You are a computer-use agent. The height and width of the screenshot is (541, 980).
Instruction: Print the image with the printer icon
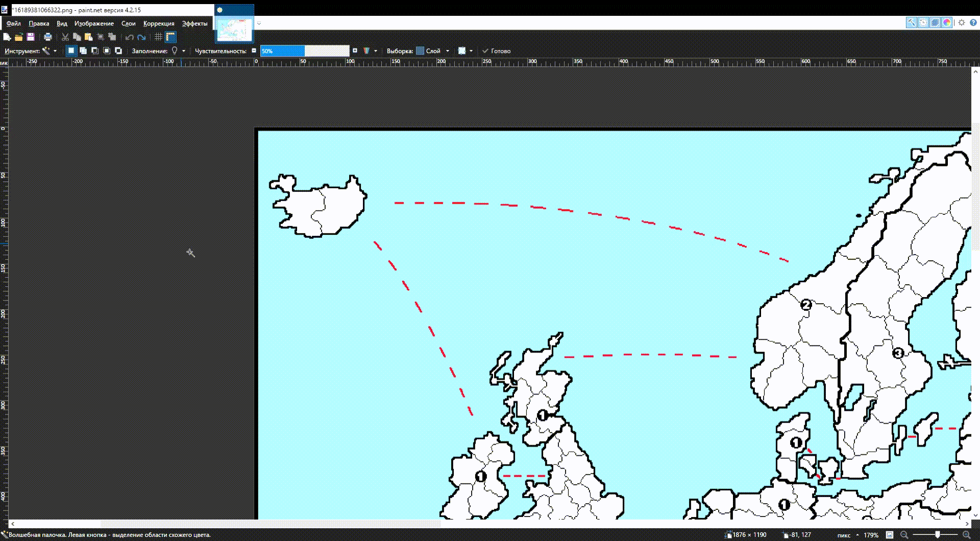47,37
